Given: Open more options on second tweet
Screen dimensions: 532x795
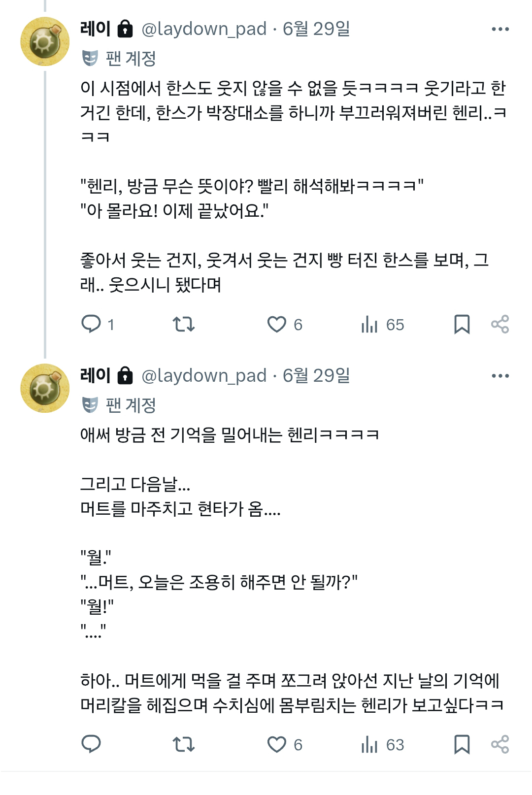Looking at the screenshot, I should [x=500, y=376].
